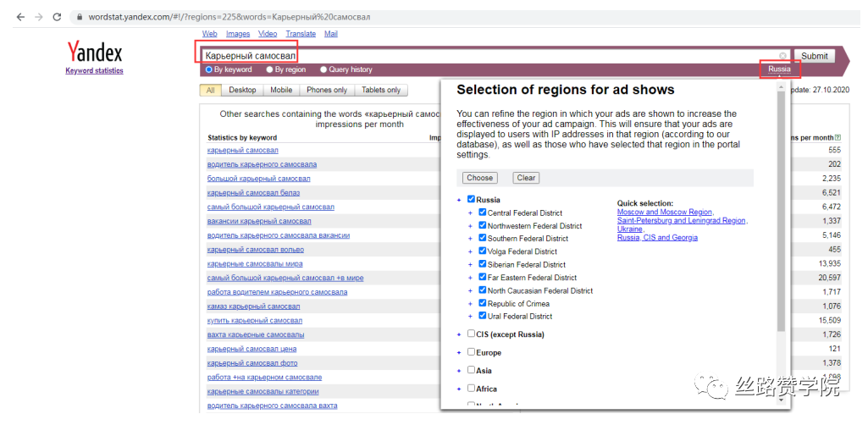Switch to the Mobile tab

281,90
